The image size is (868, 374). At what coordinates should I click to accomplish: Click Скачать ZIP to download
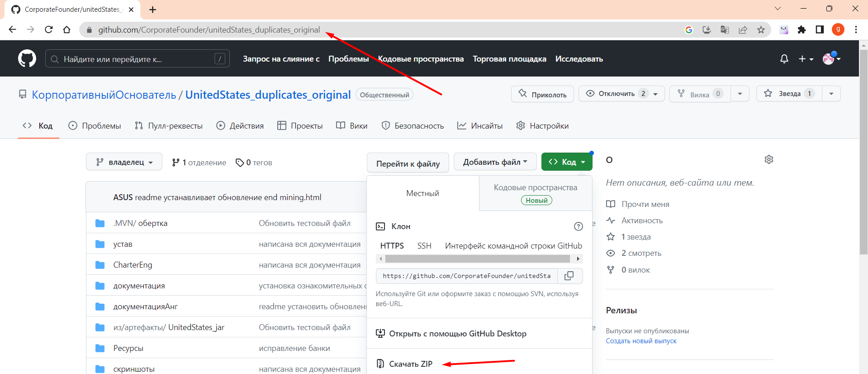pyautogui.click(x=410, y=364)
